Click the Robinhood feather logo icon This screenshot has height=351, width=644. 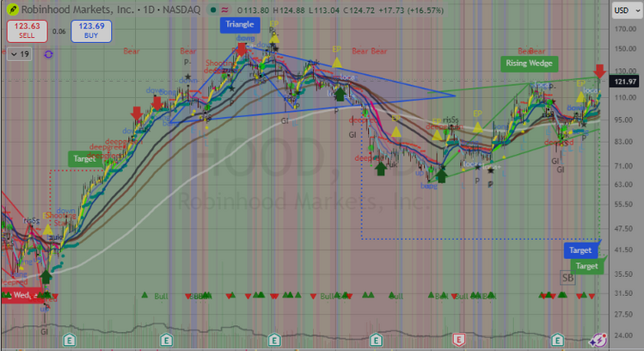click(x=13, y=9)
